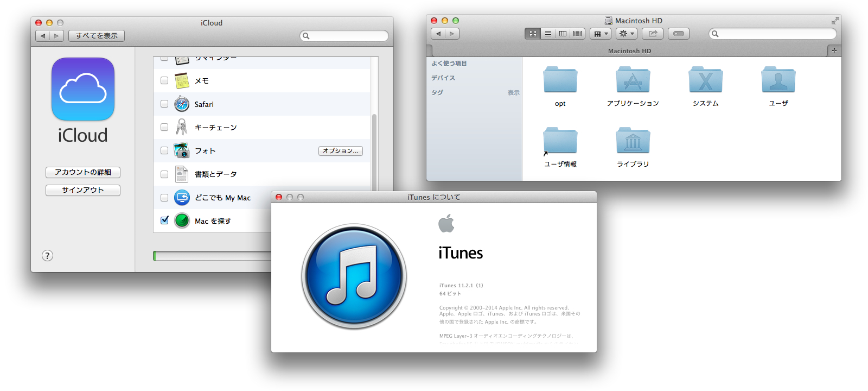The height and width of the screenshot is (391, 868).
Task: Click the Photos (フォト) icon
Action: [x=182, y=150]
